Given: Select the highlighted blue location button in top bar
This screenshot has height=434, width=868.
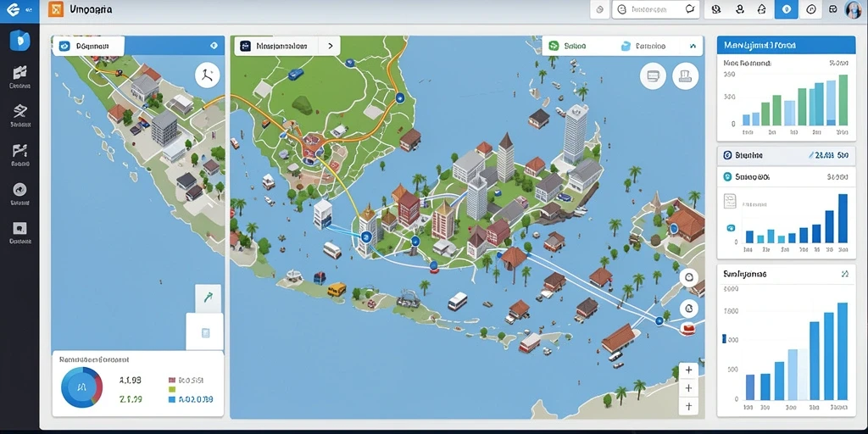Looking at the screenshot, I should pyautogui.click(x=786, y=9).
